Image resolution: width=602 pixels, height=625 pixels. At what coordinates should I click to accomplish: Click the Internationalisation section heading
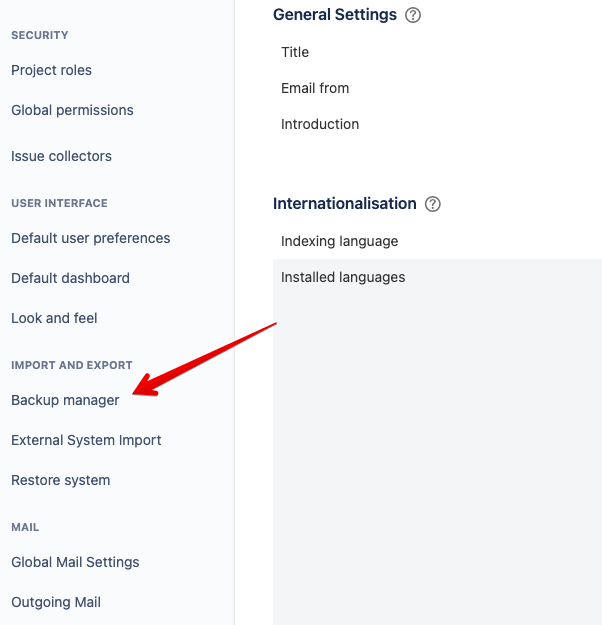click(x=344, y=204)
